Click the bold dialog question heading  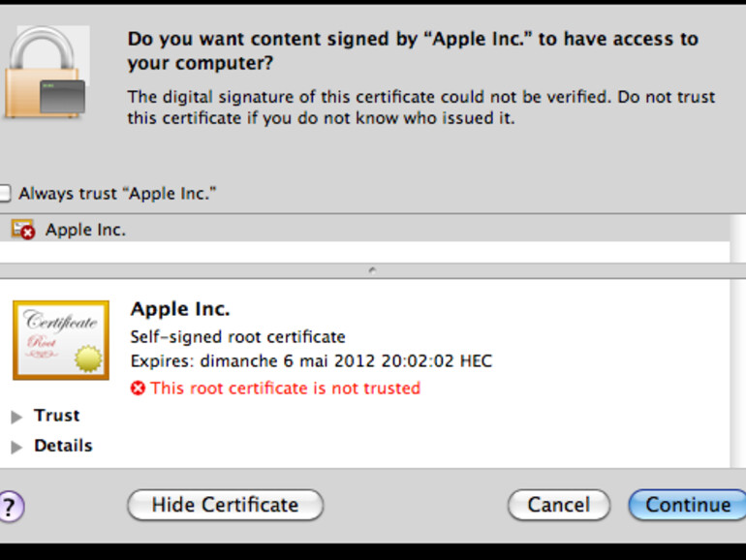[x=412, y=51]
